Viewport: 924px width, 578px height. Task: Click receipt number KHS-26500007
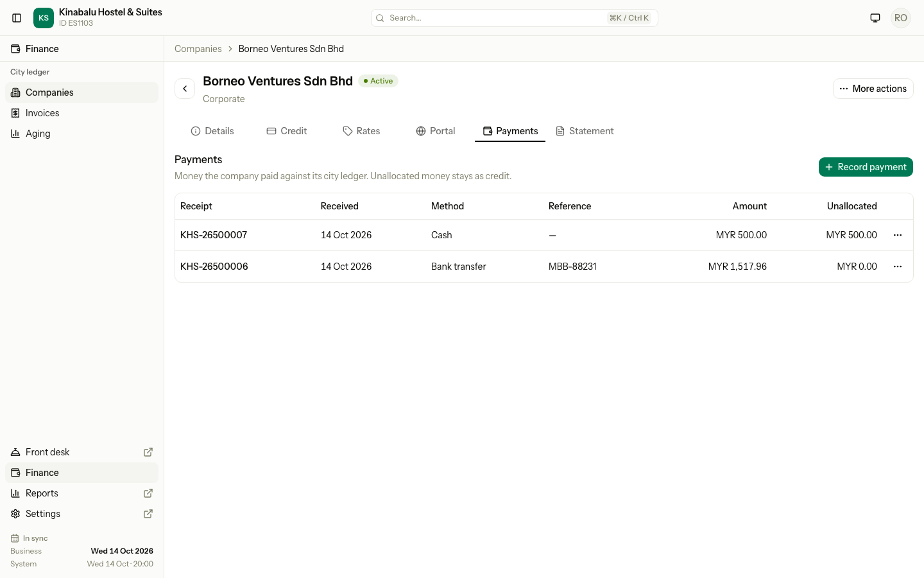click(x=214, y=235)
